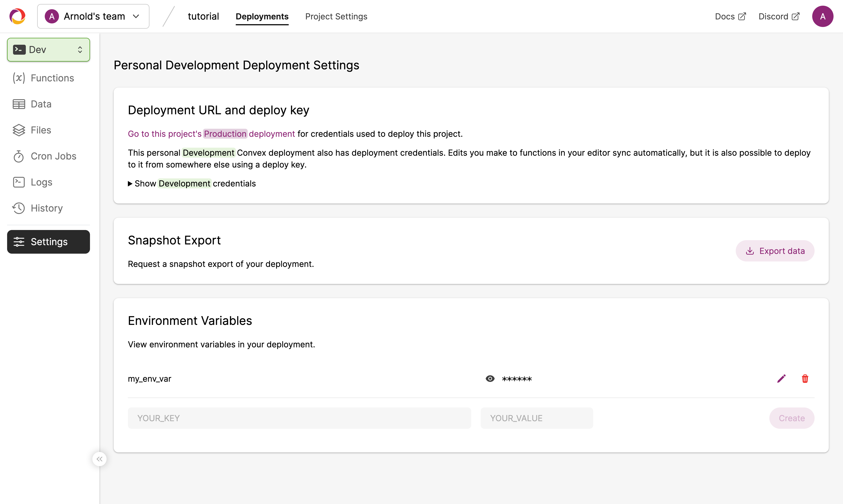Expand Show Development credentials

tap(192, 183)
